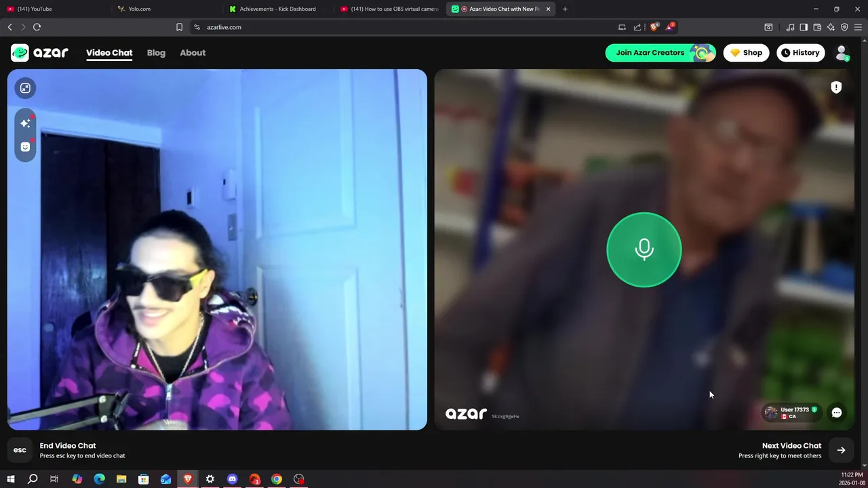The width and height of the screenshot is (868, 488).
Task: Open chat History
Action: coord(800,53)
